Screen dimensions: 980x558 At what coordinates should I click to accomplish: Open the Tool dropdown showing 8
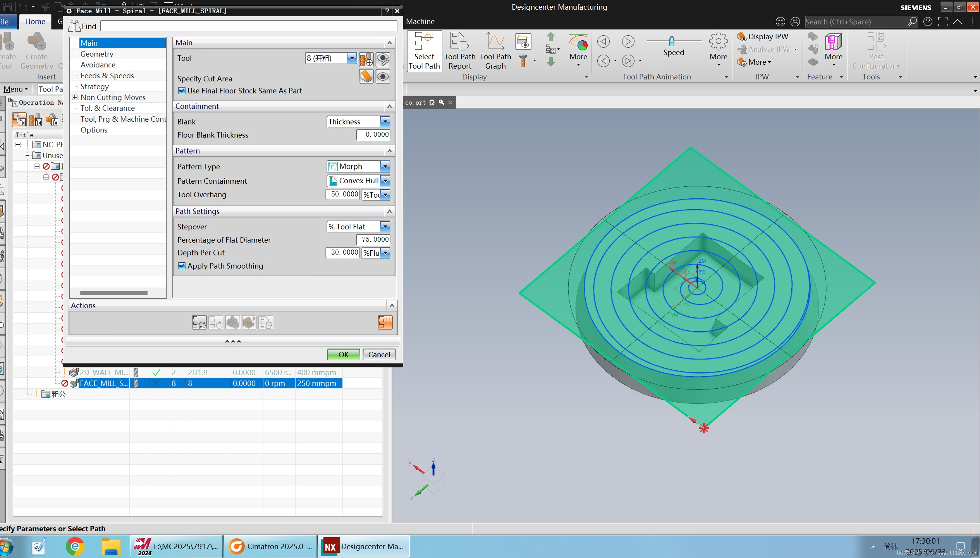[351, 58]
